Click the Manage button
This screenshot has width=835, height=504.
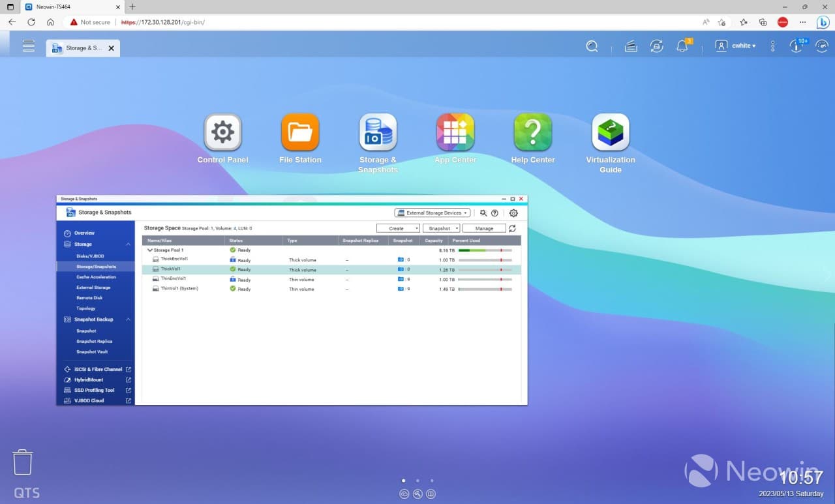(484, 228)
